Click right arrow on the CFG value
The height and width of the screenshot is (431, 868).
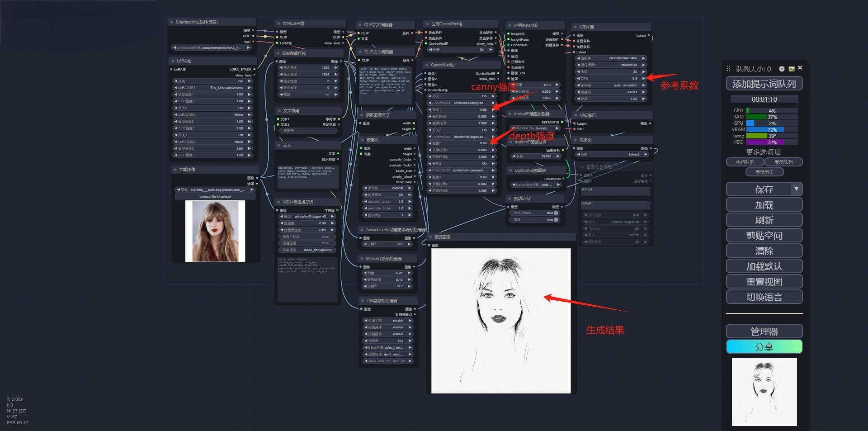coord(644,79)
